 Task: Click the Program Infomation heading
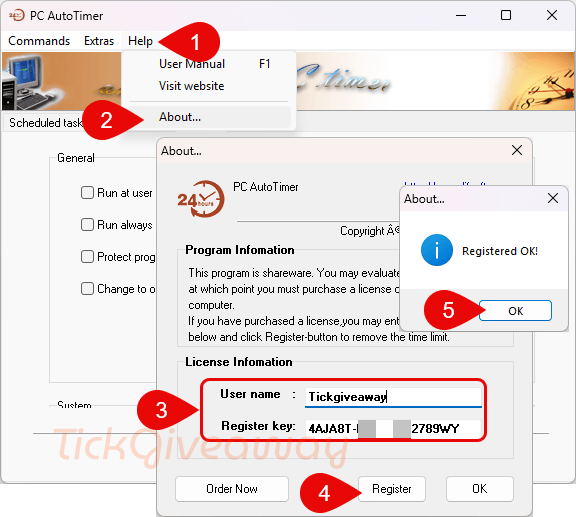coord(240,250)
